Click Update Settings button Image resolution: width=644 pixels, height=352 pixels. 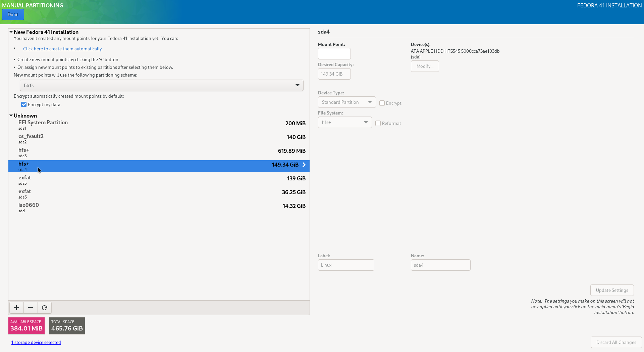tap(612, 290)
